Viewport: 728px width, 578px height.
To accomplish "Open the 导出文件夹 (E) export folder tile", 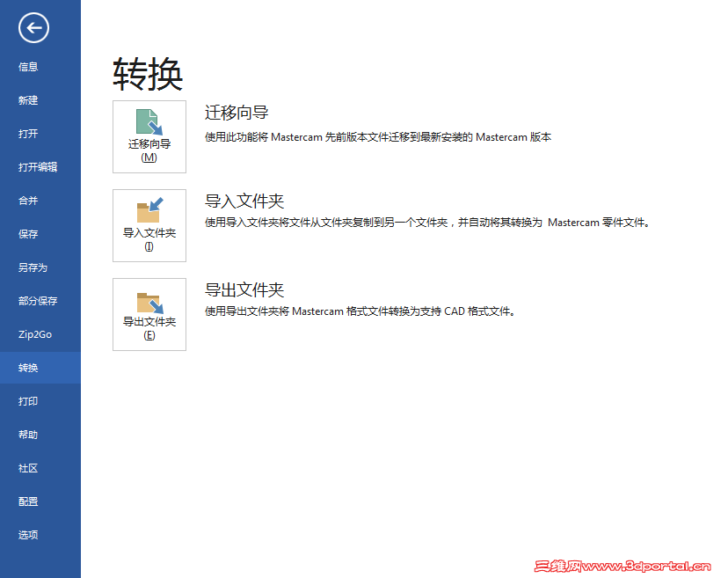I will click(x=149, y=314).
